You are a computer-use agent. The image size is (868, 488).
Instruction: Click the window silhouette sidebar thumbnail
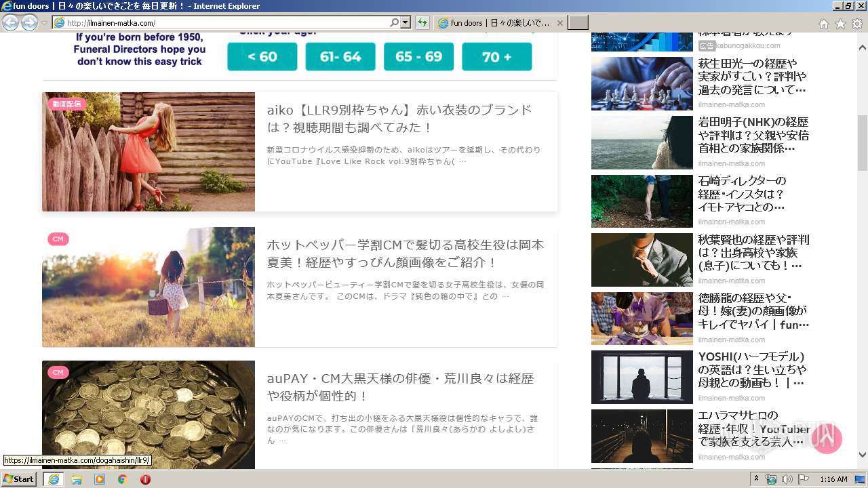pyautogui.click(x=642, y=377)
